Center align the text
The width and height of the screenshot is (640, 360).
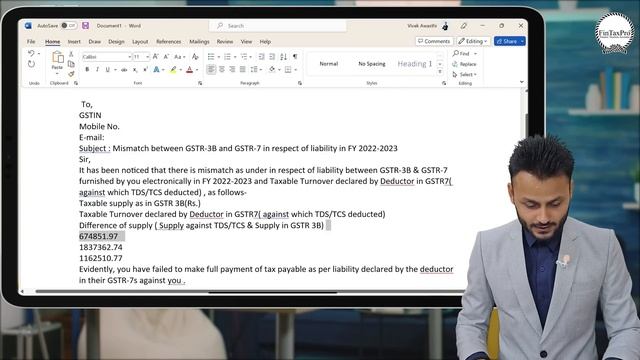[x=222, y=70]
